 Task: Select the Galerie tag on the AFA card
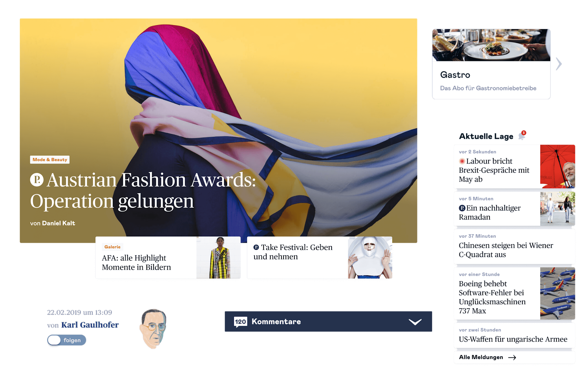click(x=112, y=247)
